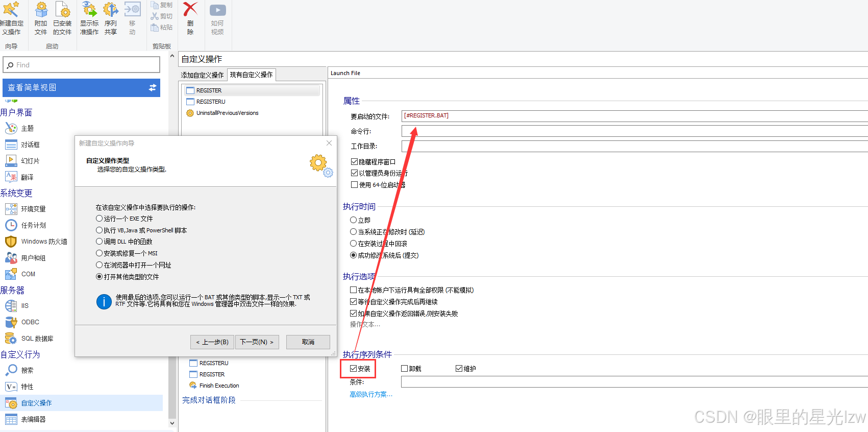Select the 在安装过程中回滚 radio
Image resolution: width=868 pixels, height=432 pixels.
353,244
